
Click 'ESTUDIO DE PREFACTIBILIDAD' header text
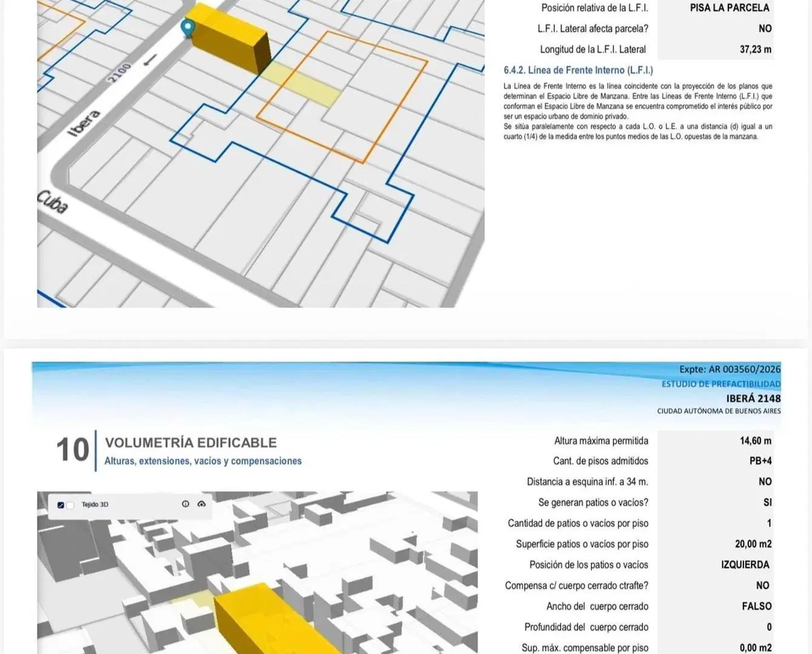(x=721, y=384)
